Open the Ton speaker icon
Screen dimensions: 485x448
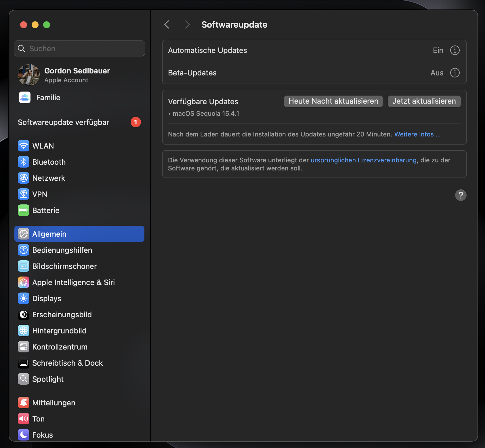pyautogui.click(x=24, y=419)
